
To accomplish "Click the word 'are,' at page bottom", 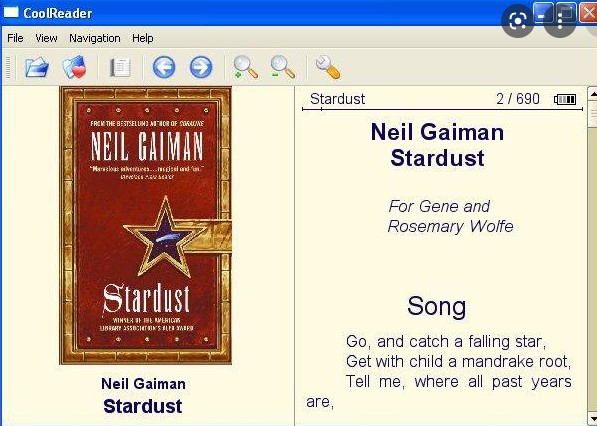I will tap(320, 402).
